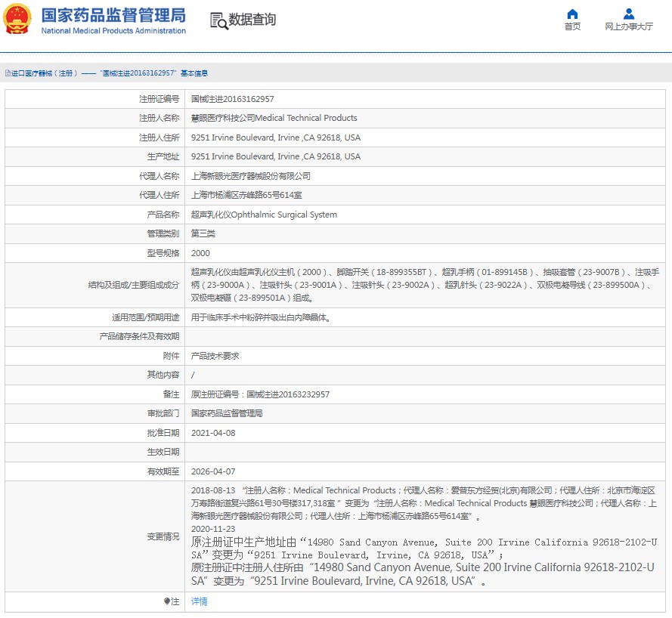Click the 其他内容 slash value

point(193,375)
